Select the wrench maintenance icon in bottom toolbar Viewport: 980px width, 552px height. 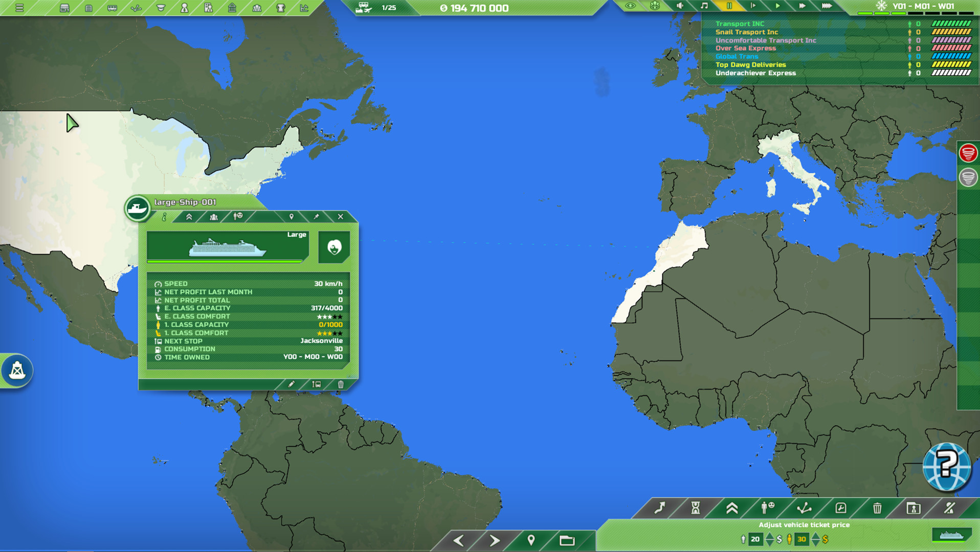(841, 509)
